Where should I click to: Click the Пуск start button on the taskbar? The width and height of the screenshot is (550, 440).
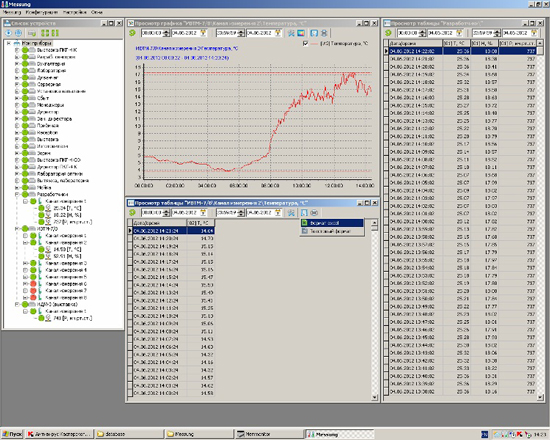[x=12, y=434]
